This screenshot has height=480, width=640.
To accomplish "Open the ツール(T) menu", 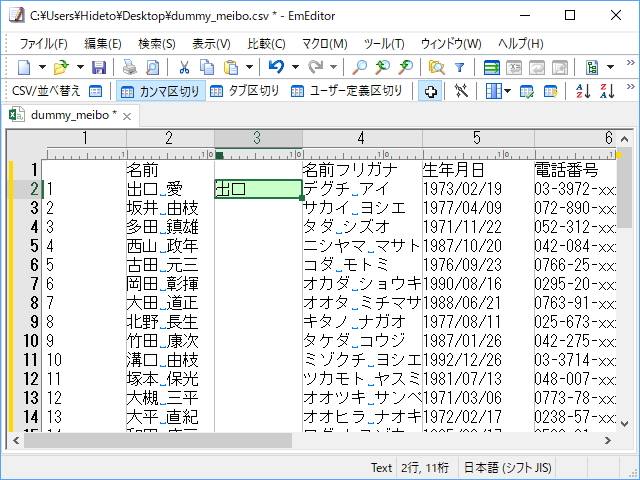I will tap(384, 43).
